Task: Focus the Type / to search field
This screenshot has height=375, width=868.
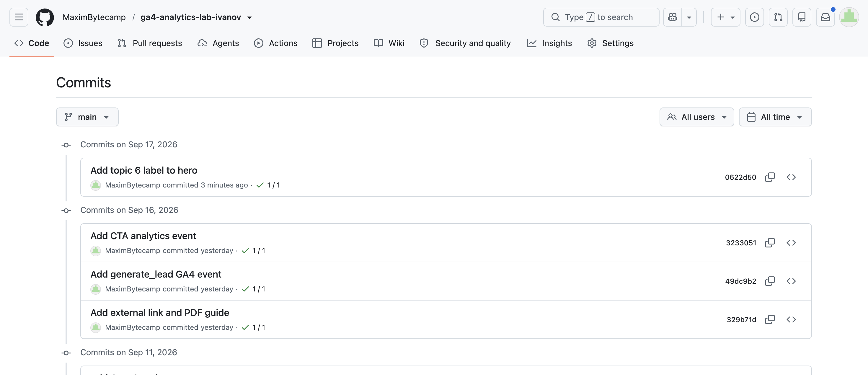Action: pos(601,17)
